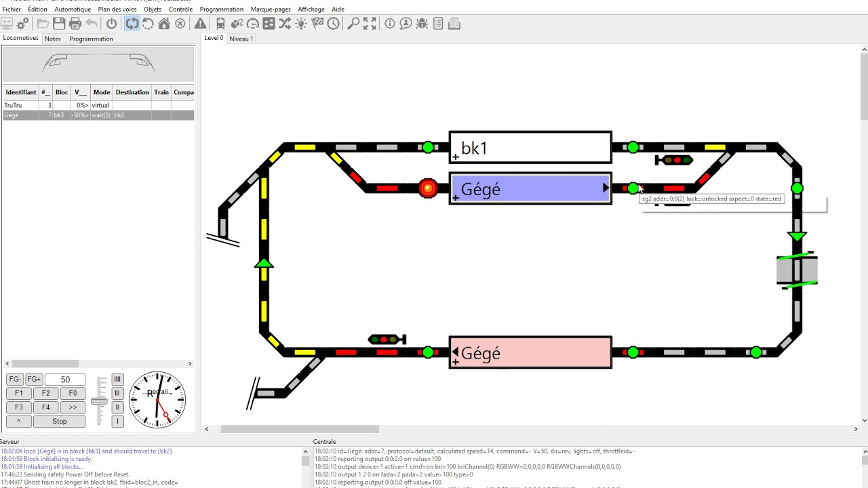
Task: Save the plan with the floppy icon
Action: click(59, 24)
